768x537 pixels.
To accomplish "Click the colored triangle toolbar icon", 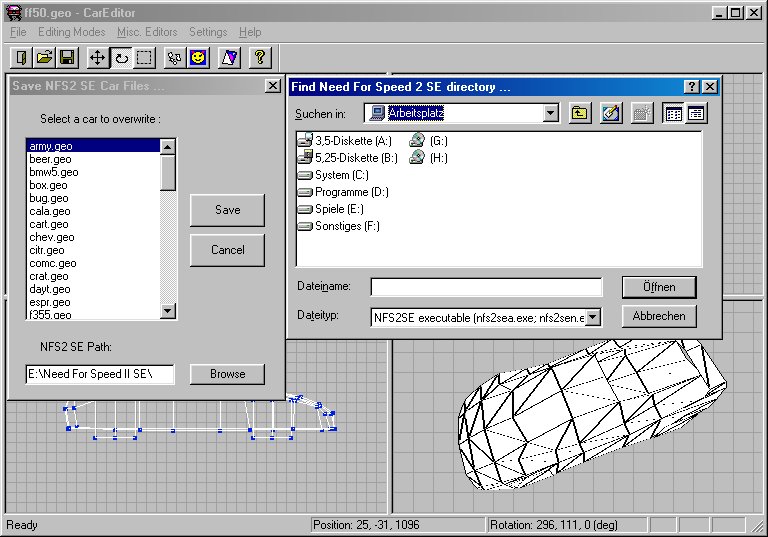I will pos(229,58).
